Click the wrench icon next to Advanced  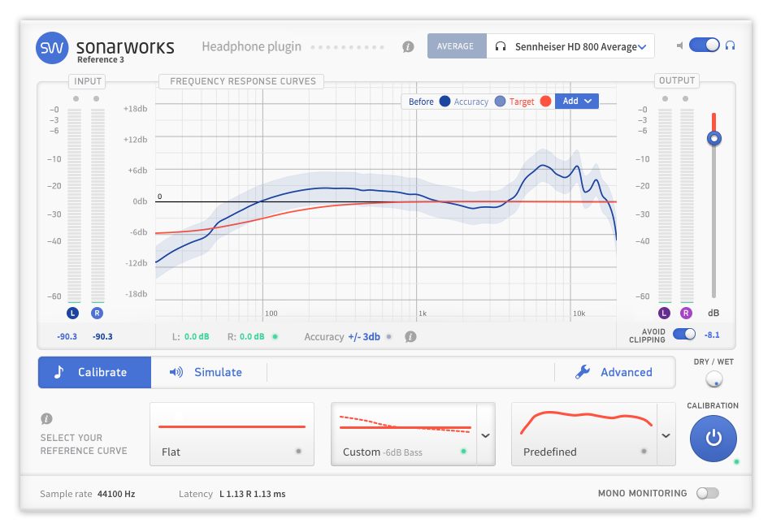click(x=583, y=372)
